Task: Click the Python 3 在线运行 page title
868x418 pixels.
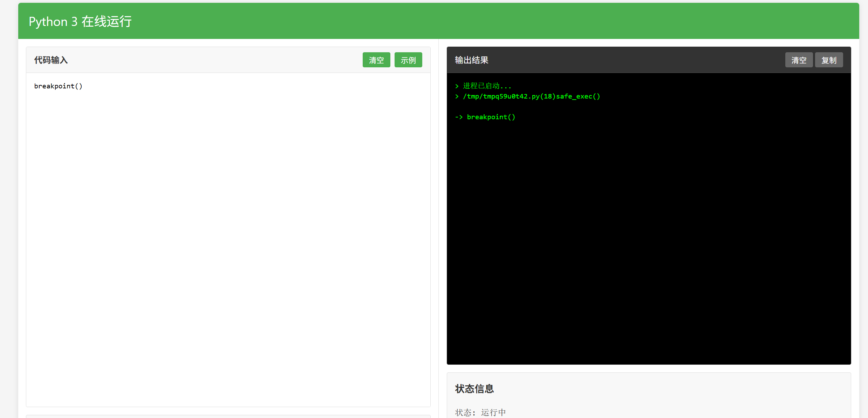Action: [x=80, y=22]
